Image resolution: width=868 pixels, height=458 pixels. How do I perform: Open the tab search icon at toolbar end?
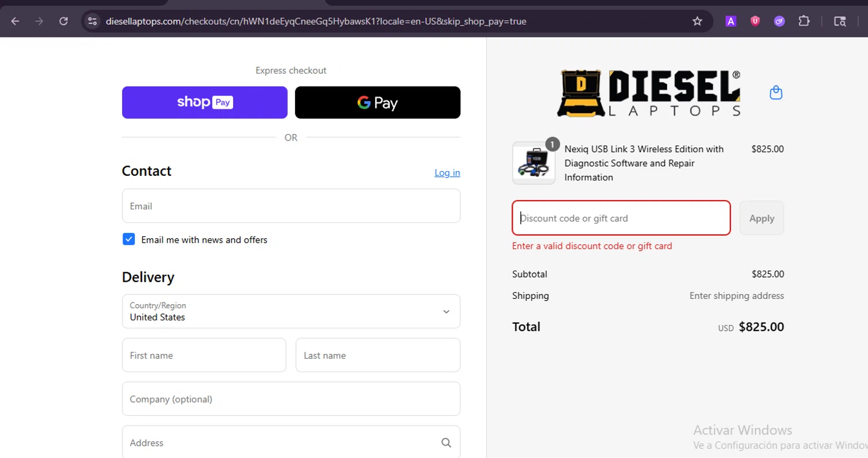840,21
